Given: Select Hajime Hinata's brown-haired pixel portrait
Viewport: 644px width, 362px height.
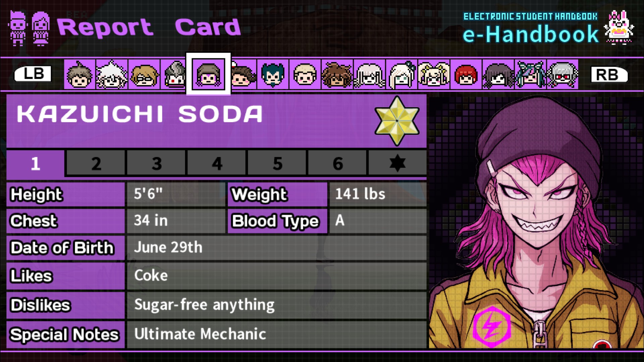Looking at the screenshot, I should pyautogui.click(x=79, y=74).
